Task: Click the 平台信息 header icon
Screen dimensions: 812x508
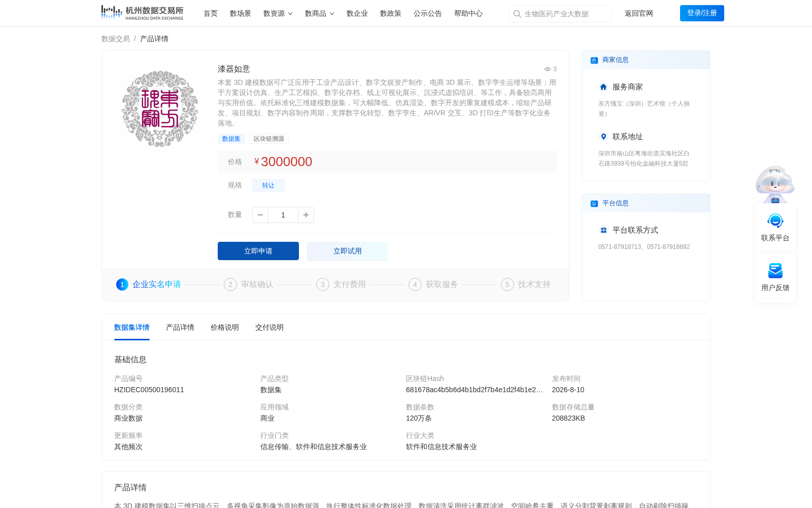Action: click(594, 204)
